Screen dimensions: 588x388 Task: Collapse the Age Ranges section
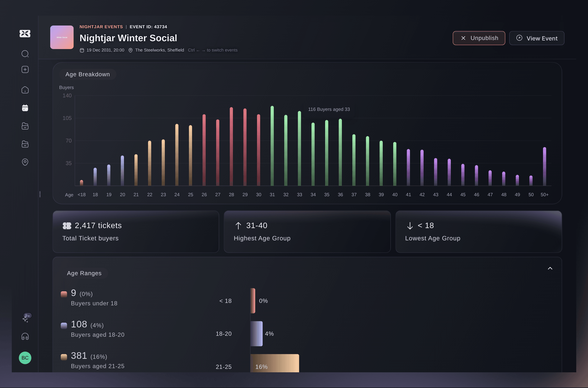(x=550, y=269)
